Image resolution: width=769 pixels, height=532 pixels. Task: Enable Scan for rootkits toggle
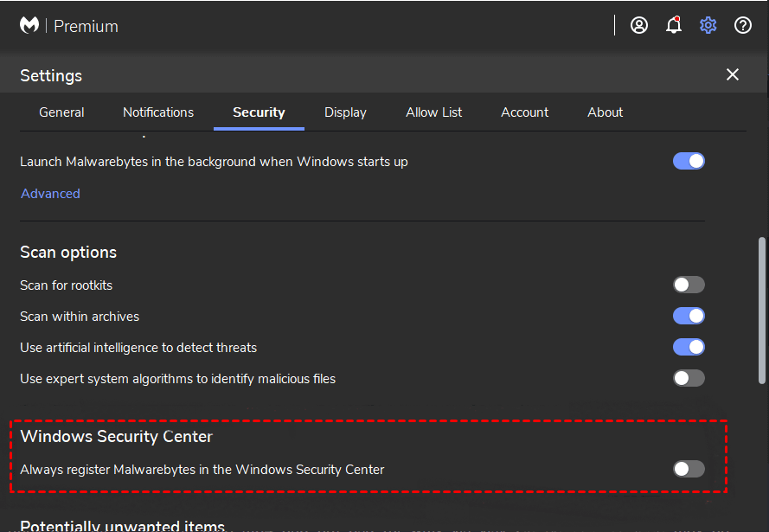coord(689,285)
